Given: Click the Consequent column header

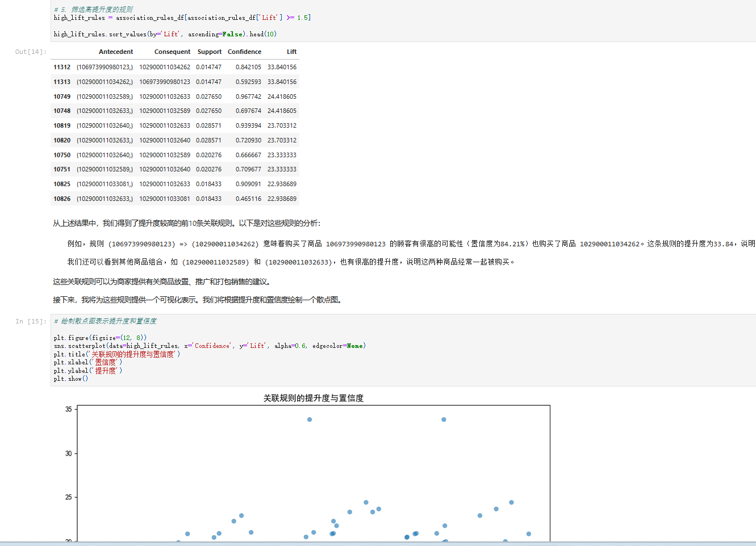Looking at the screenshot, I should (x=172, y=52).
